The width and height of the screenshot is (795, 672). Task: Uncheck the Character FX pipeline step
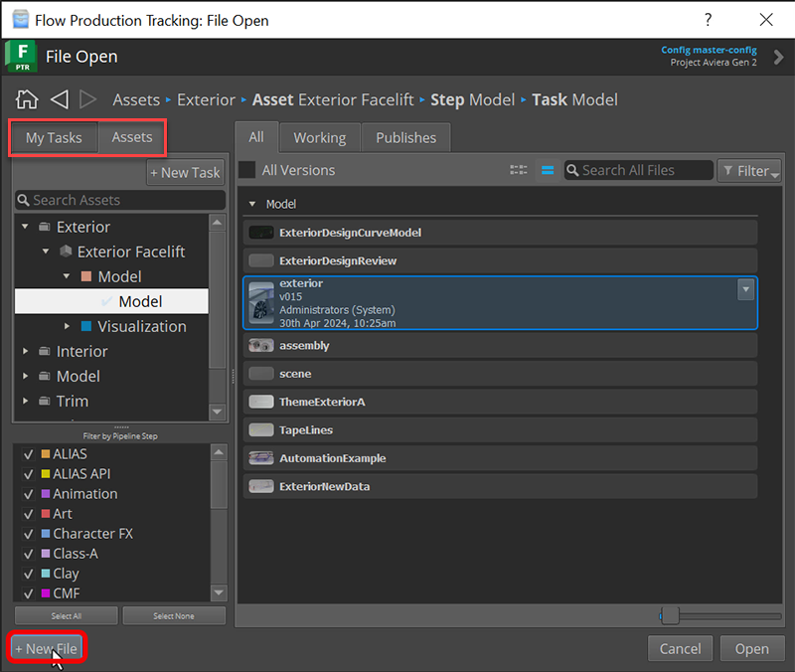coord(29,534)
